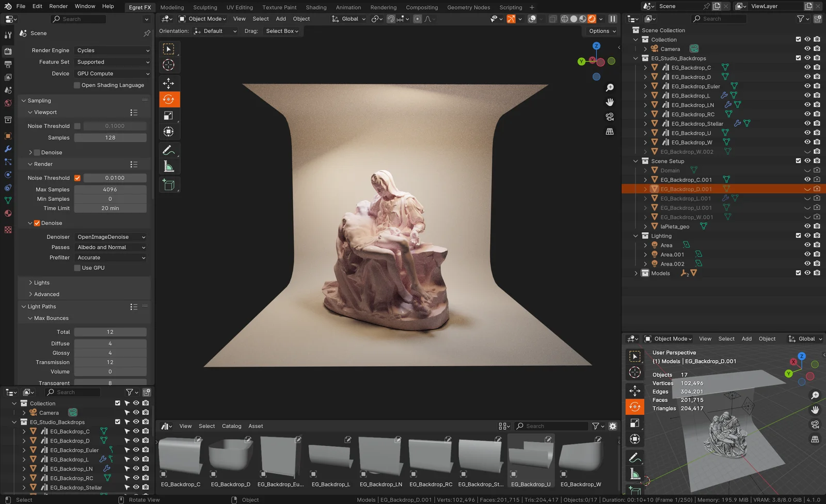Open the Render menu in the top bar
826x504 pixels.
58,6
